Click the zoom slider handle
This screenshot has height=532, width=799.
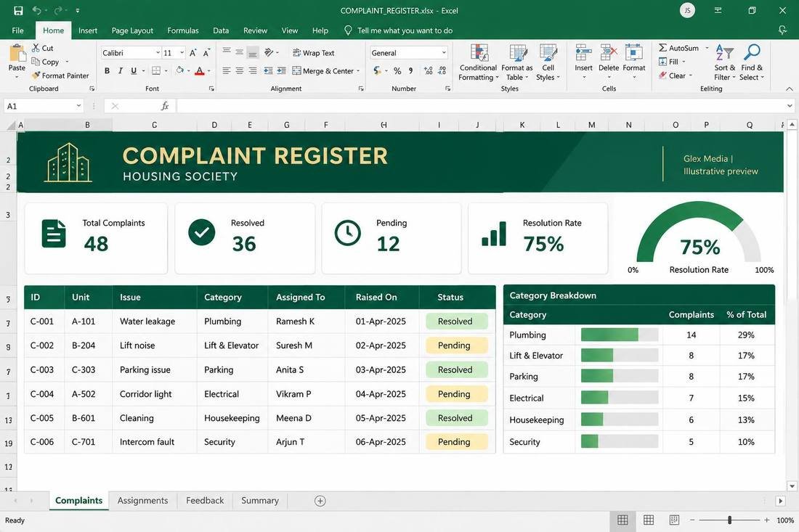click(x=730, y=520)
